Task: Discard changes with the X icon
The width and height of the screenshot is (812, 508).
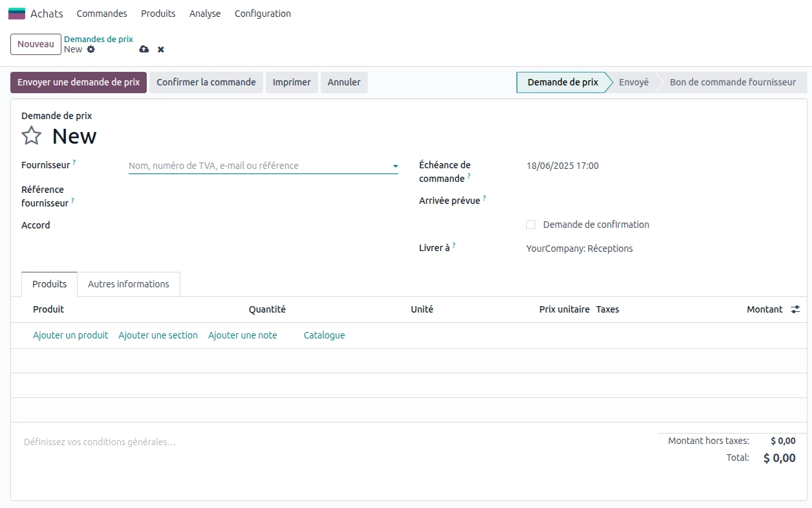Action: [x=161, y=49]
